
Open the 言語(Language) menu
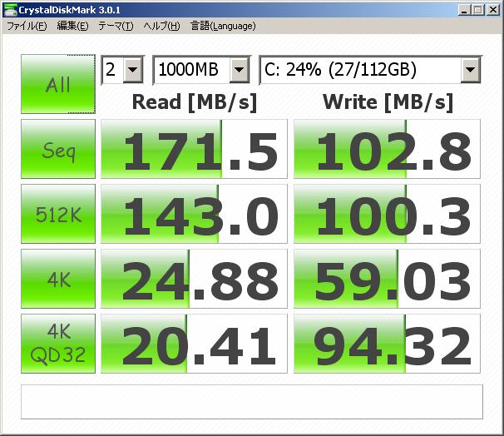click(x=223, y=26)
